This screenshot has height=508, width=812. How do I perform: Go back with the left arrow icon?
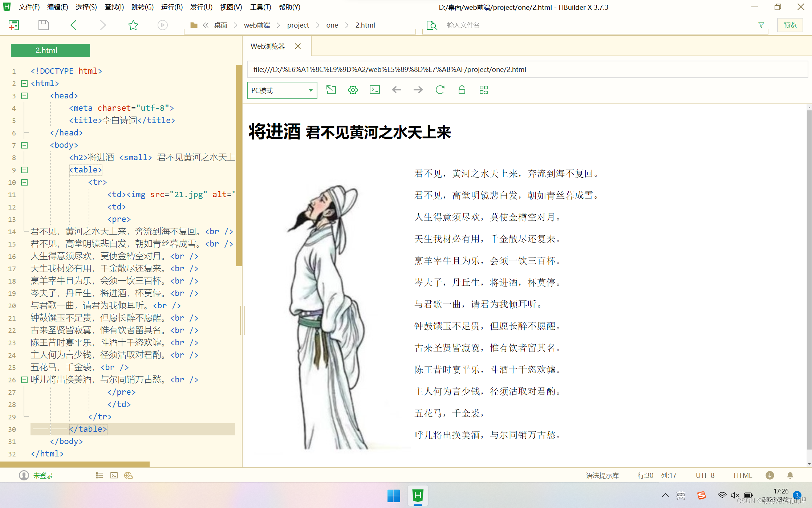click(x=73, y=25)
